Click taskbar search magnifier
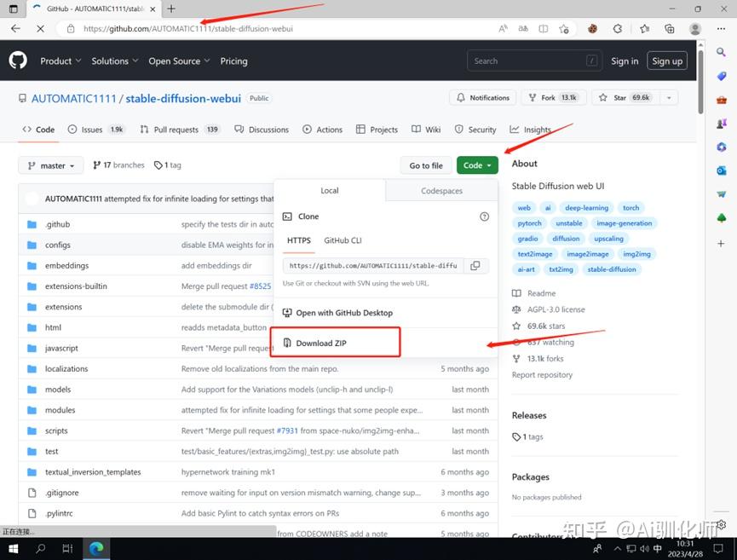 click(41, 548)
